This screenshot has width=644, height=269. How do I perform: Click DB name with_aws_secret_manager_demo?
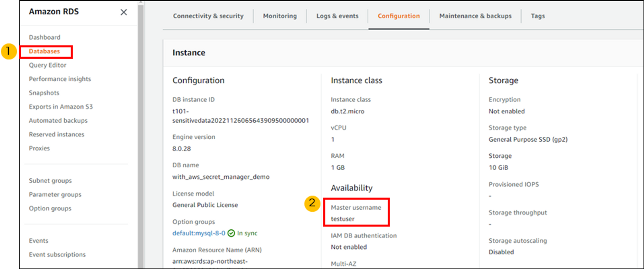pyautogui.click(x=221, y=177)
